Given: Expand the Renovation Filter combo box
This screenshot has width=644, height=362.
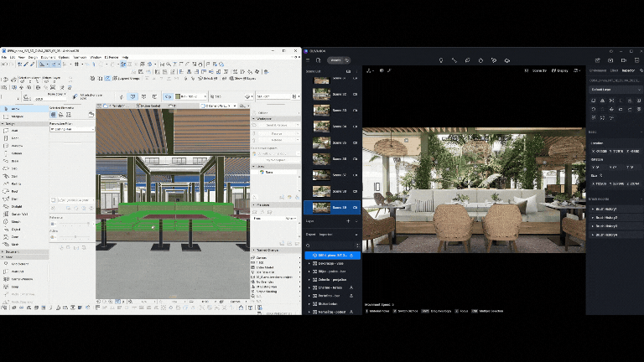Looking at the screenshot, I should tap(70, 129).
